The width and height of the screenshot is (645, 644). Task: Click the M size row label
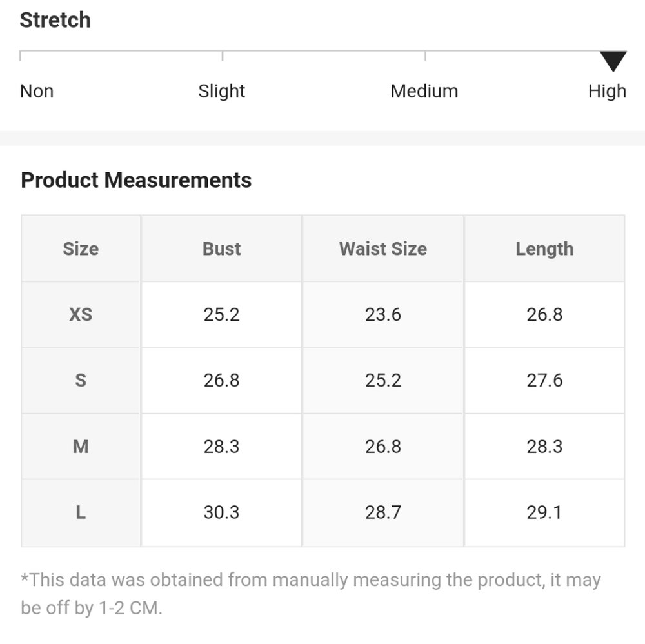click(x=81, y=446)
